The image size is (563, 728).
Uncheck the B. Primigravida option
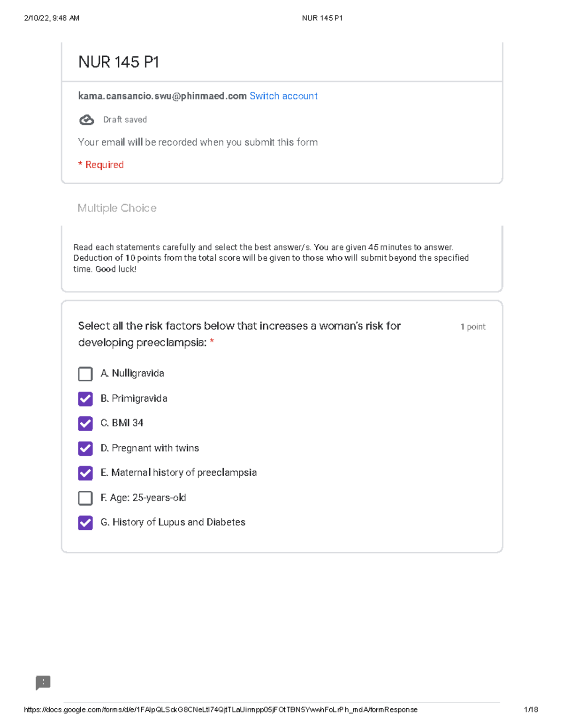(85, 399)
